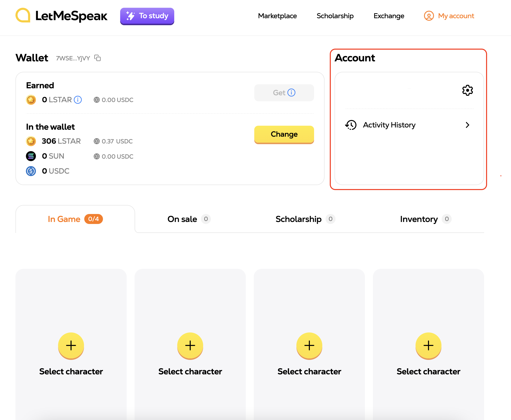Click the plus icon on the second character card
The image size is (511, 420).
pyautogui.click(x=190, y=345)
